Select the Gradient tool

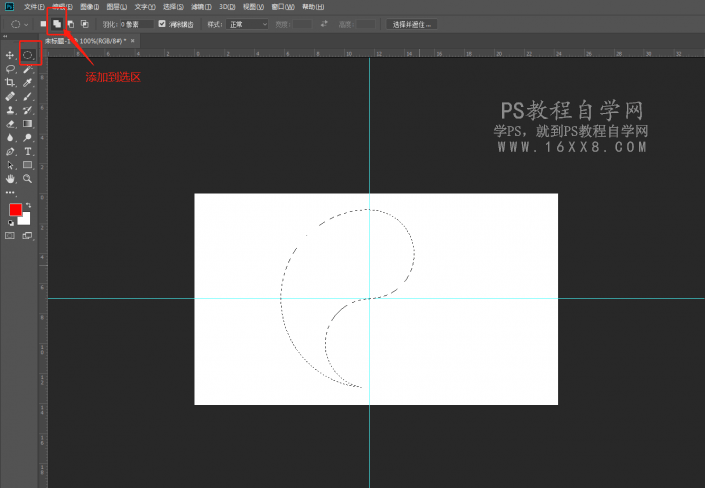click(28, 124)
